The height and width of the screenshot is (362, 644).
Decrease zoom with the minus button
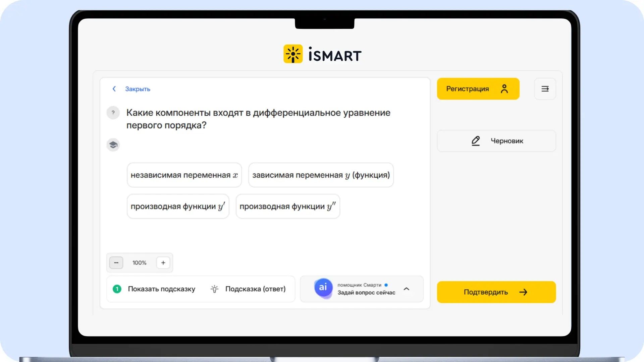pyautogui.click(x=116, y=263)
